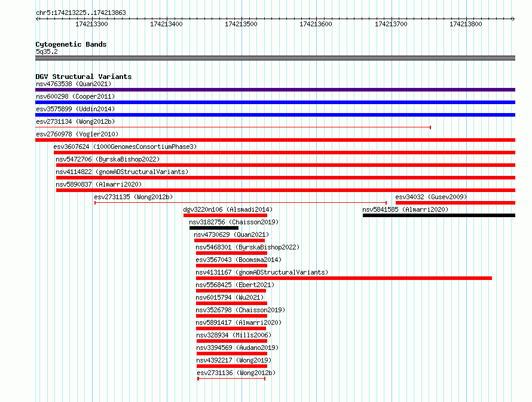The height and width of the screenshot is (402, 532).
Task: Click ruler position 174213300
Action: pyautogui.click(x=91, y=24)
